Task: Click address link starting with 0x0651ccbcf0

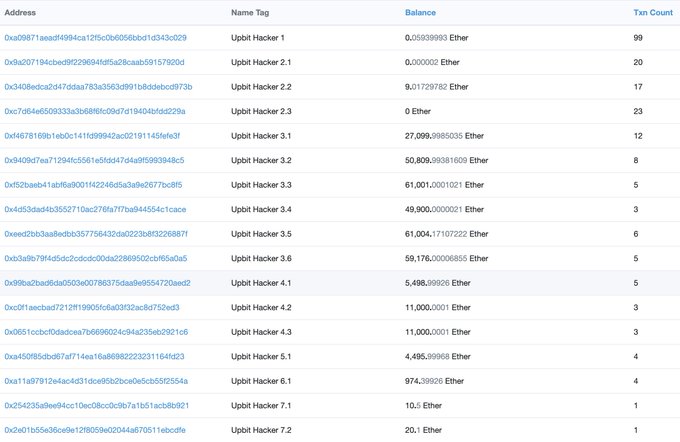Action: [x=95, y=331]
